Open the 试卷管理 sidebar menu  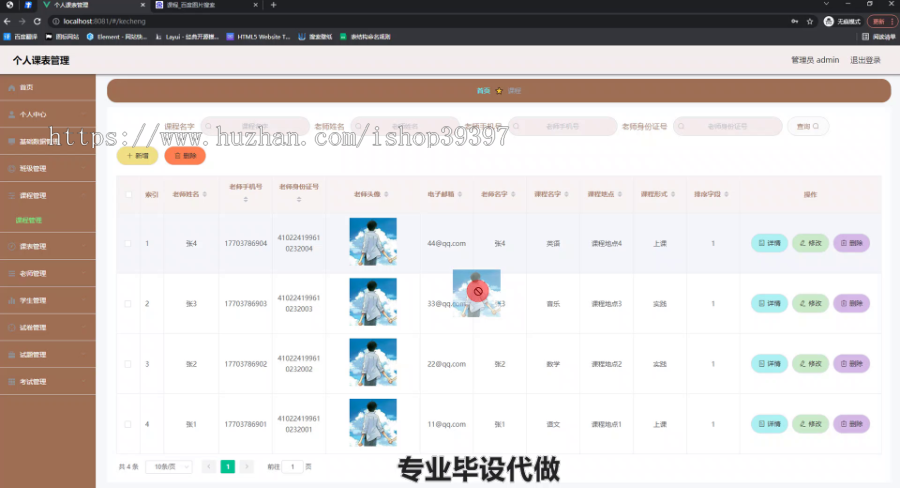pos(48,327)
